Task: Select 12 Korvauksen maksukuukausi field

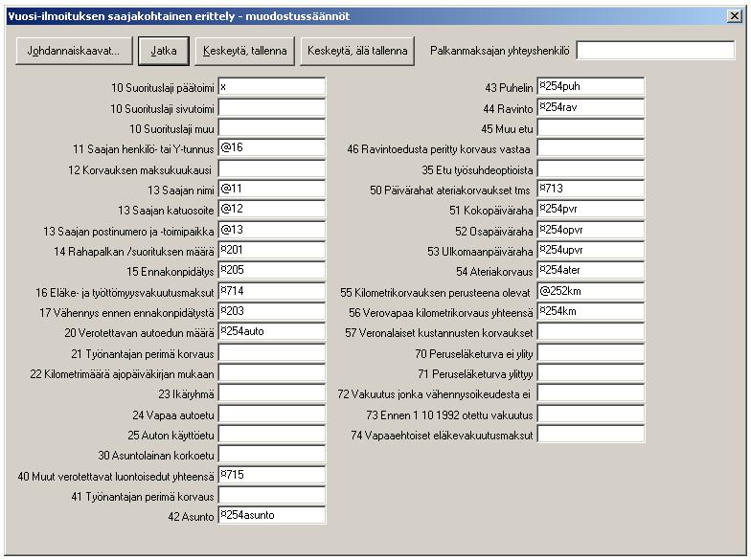Action: tap(272, 168)
